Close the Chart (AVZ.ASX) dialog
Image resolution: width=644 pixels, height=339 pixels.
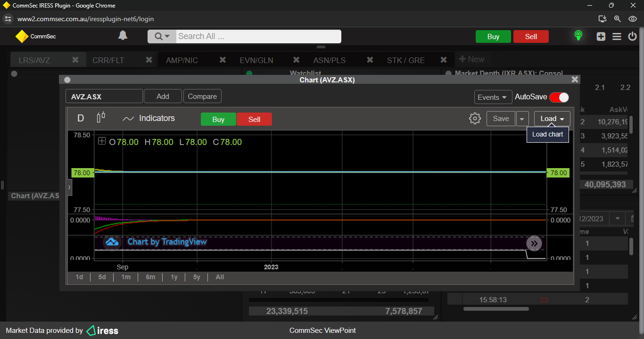click(x=575, y=80)
